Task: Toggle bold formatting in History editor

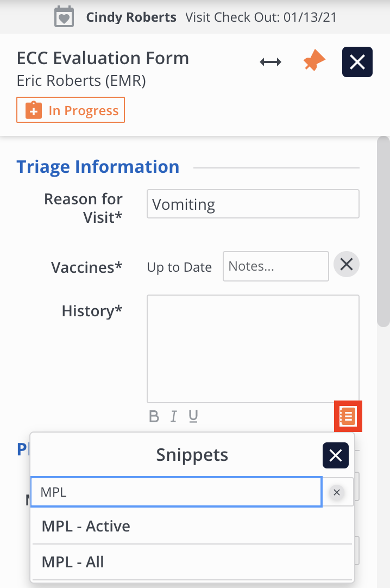Action: [x=154, y=417]
